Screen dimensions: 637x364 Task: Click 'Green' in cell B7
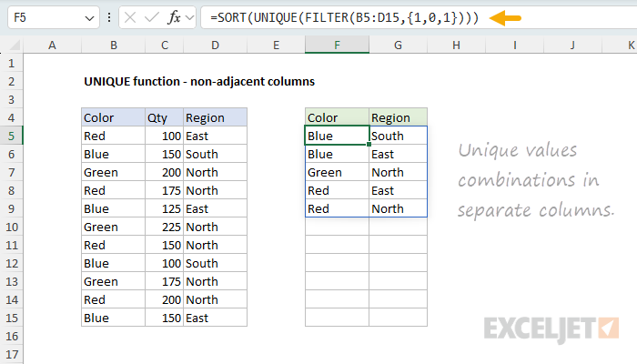pos(114,172)
